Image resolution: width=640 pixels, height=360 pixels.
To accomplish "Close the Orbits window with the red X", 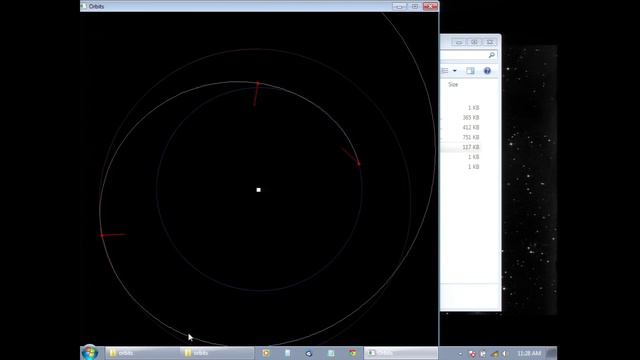I will (430, 6).
